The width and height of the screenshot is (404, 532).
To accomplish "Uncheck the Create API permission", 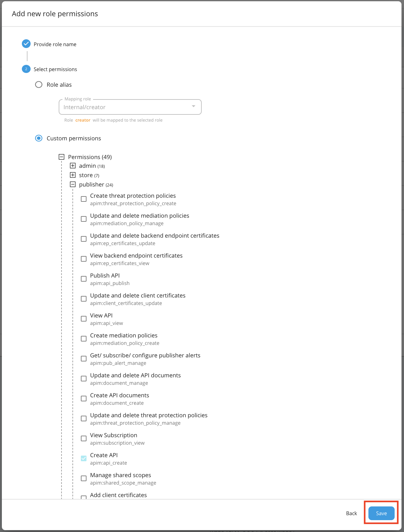I will [83, 458].
